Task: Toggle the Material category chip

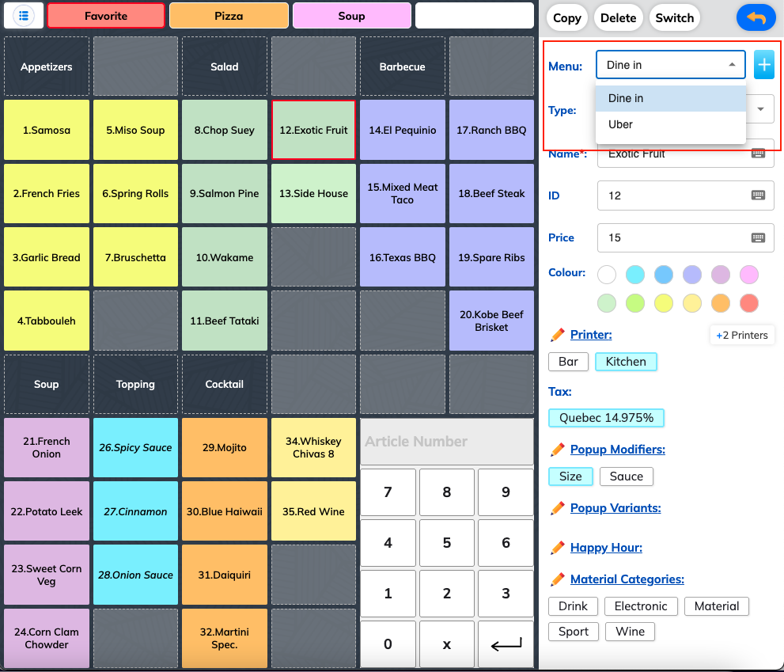Action: tap(716, 606)
